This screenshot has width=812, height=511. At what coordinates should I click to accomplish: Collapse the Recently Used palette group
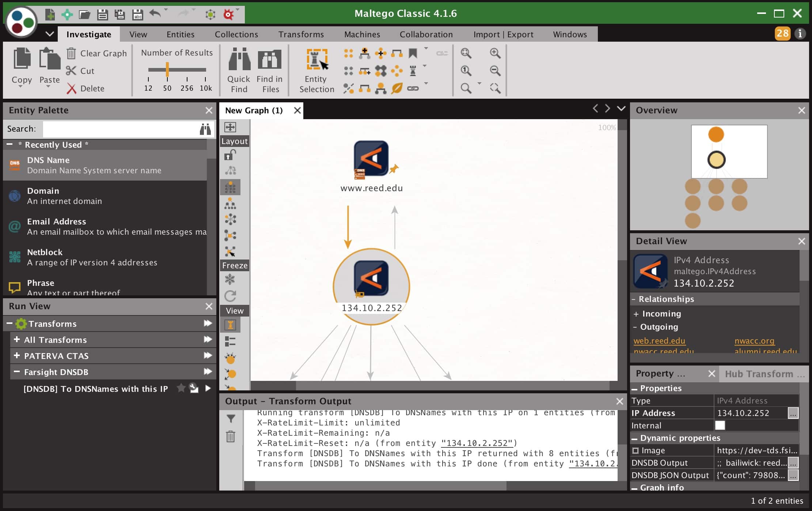point(10,144)
